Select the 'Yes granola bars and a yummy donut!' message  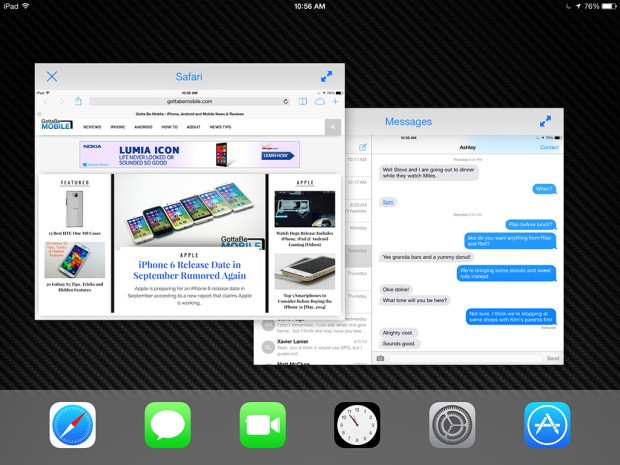(x=426, y=257)
